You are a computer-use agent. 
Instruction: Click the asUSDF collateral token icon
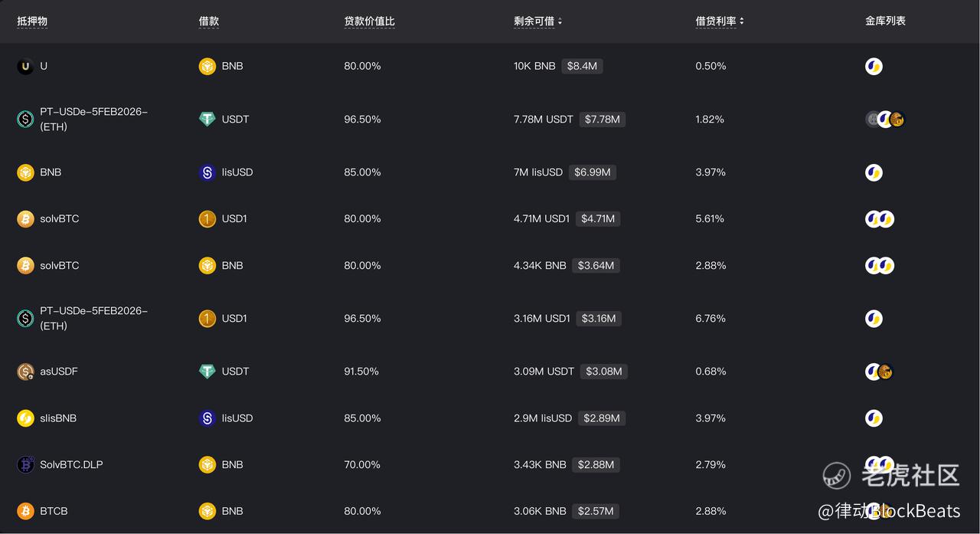tap(25, 372)
